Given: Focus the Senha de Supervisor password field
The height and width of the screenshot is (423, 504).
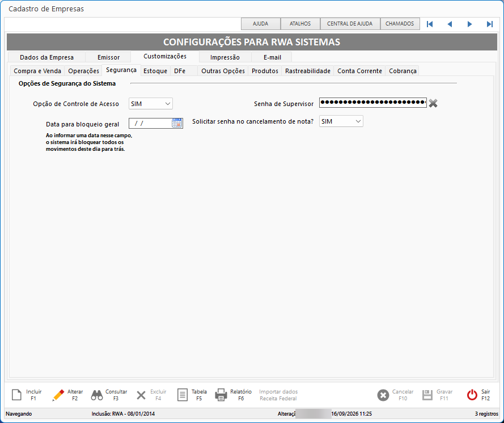Looking at the screenshot, I should point(373,103).
